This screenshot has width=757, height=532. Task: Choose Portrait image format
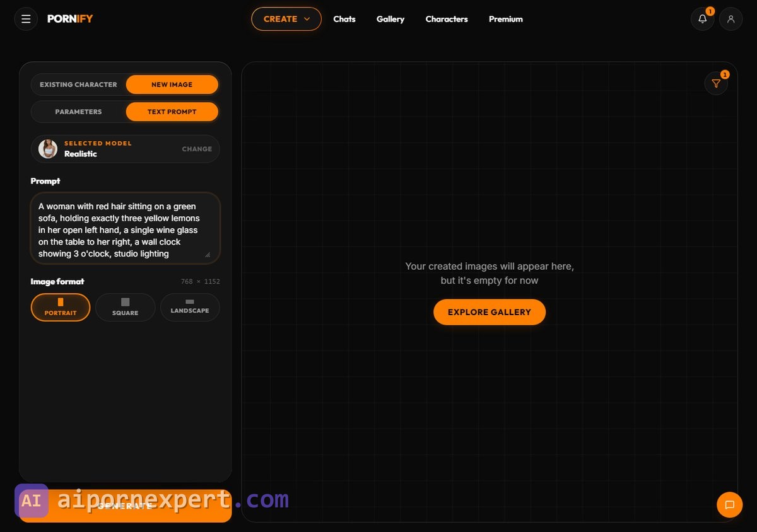(x=61, y=308)
